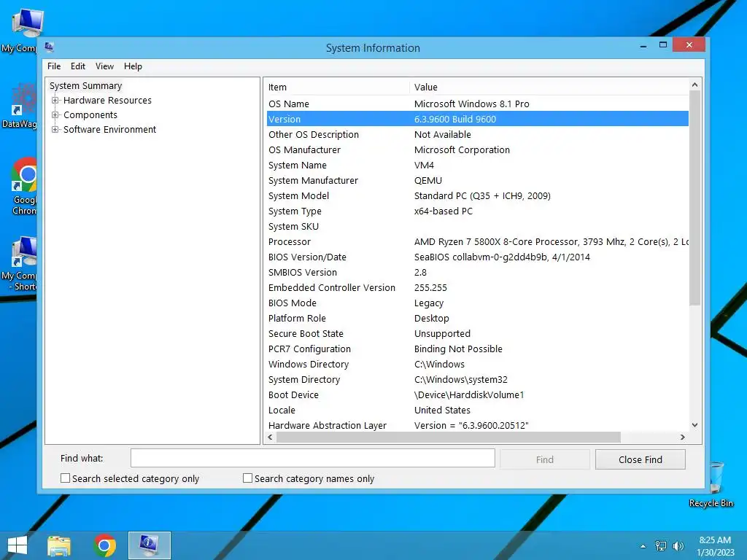Open My Computer - Shortcut desktop icon
Viewport: 747px width, 560px height.
click(x=20, y=263)
